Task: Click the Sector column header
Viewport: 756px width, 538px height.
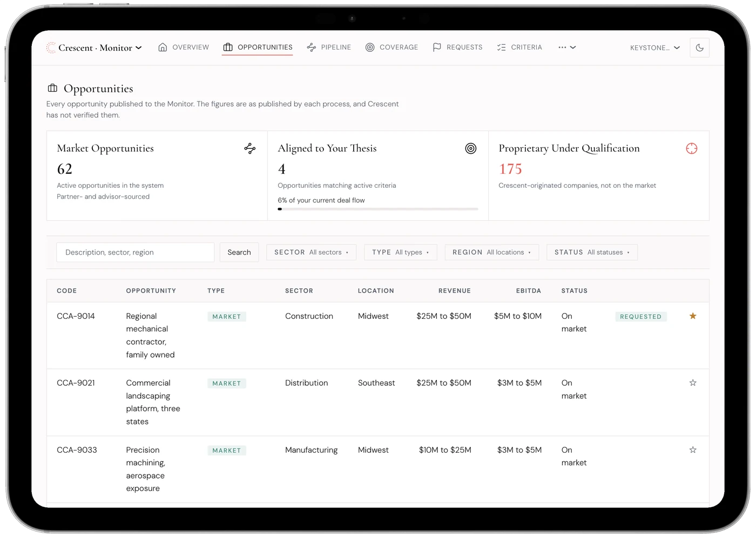Action: click(x=299, y=291)
